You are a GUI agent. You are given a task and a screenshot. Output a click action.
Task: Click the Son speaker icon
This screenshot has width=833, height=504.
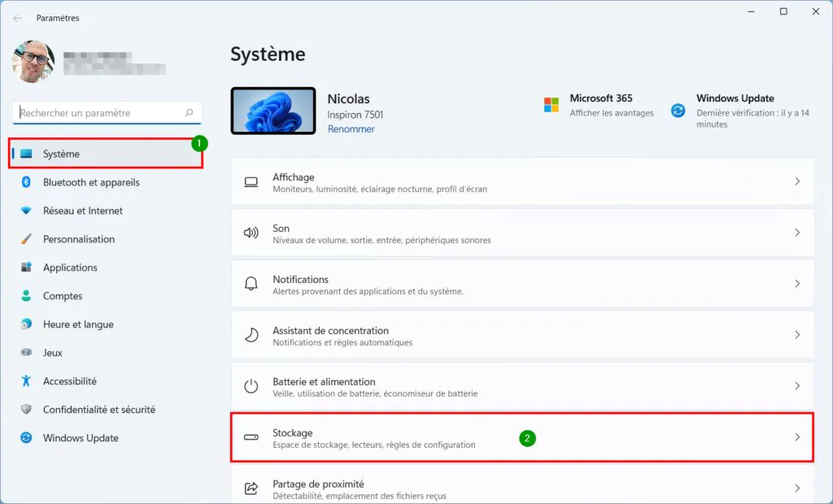251,233
